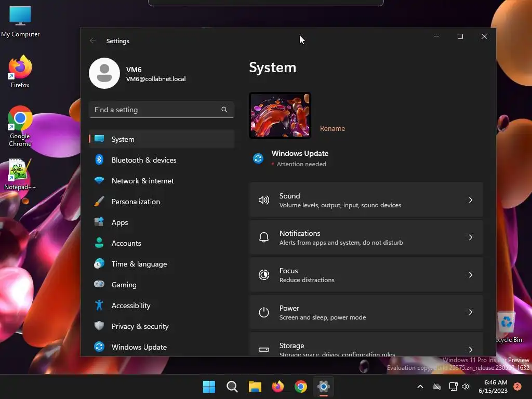Open Power screen and sleep
The image size is (532, 399).
tap(366, 312)
